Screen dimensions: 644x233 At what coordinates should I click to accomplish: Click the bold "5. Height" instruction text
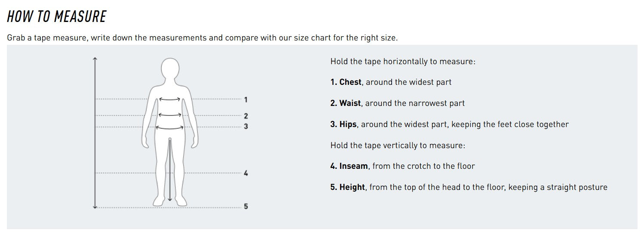pos(348,187)
